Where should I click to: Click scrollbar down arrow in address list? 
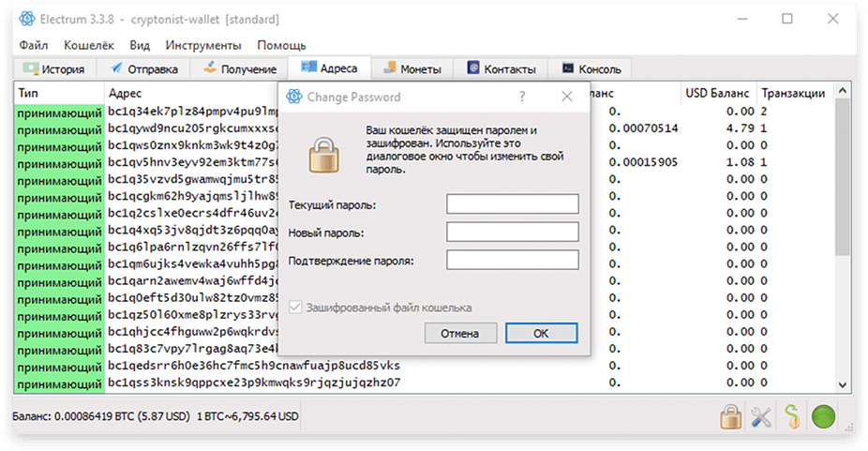(842, 384)
